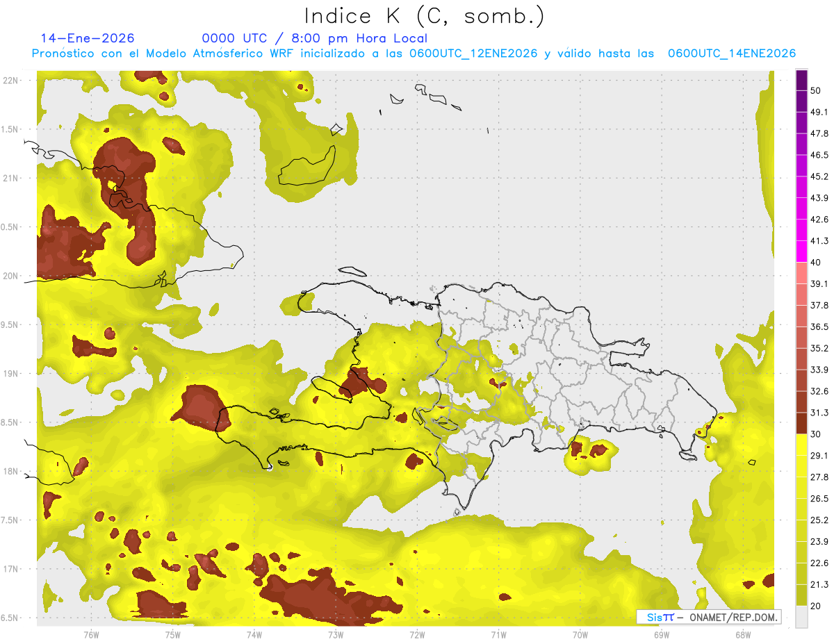Screen dimensions: 834x644
Task: Click the color bar value 37.8
Action: coord(819,305)
